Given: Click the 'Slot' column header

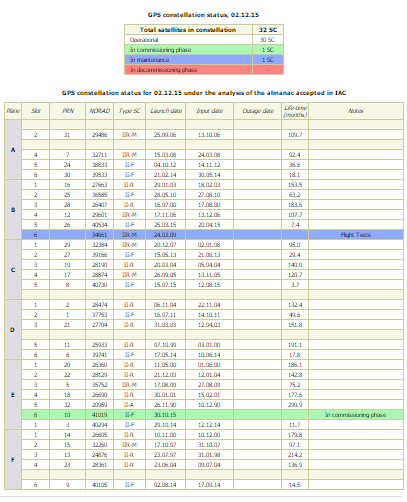Looking at the screenshot, I should coord(36,111).
